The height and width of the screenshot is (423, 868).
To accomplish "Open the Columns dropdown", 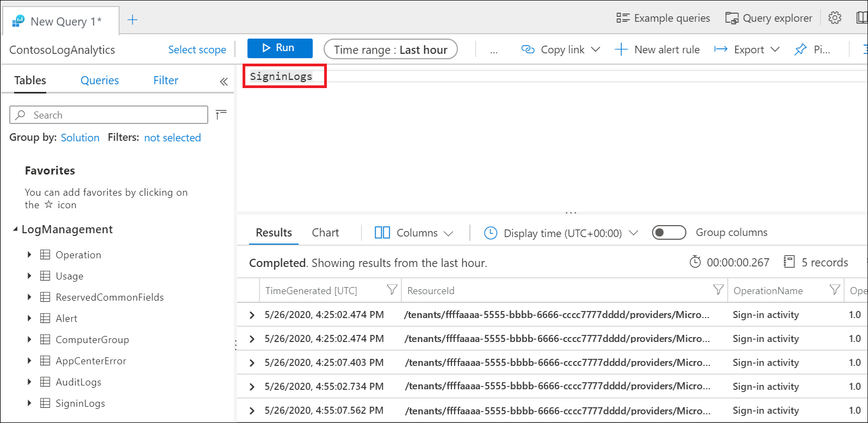I will tap(414, 233).
